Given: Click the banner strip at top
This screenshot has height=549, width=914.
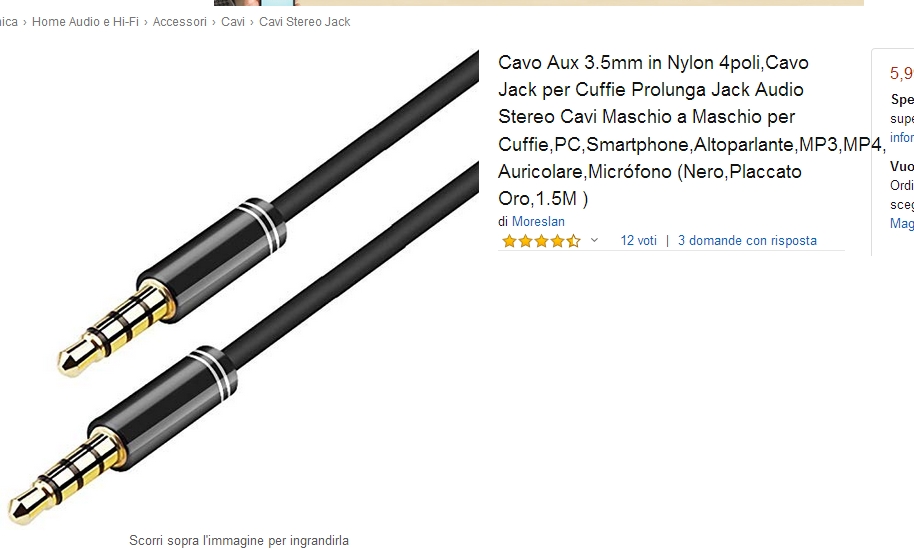Looking at the screenshot, I should point(539,3).
